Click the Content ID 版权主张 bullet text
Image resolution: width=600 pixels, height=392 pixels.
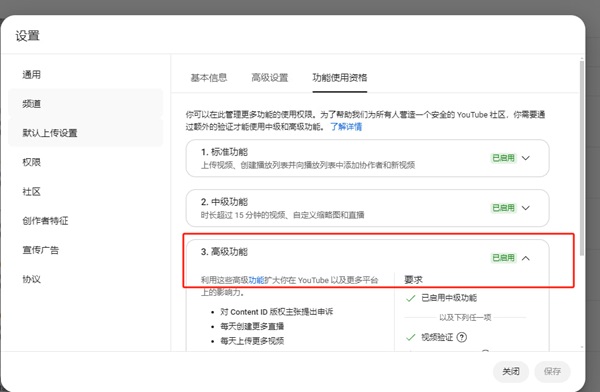pyautogui.click(x=277, y=312)
